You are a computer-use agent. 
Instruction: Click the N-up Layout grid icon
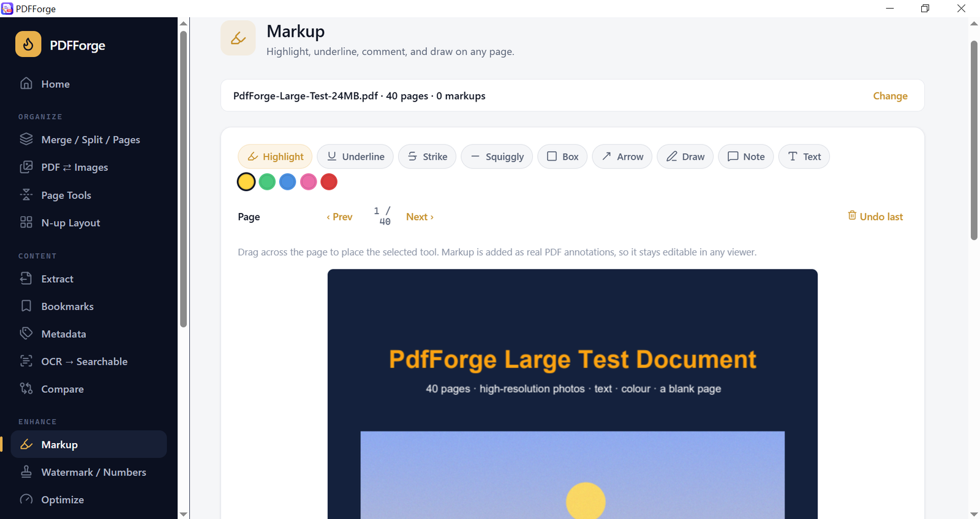[x=26, y=222]
